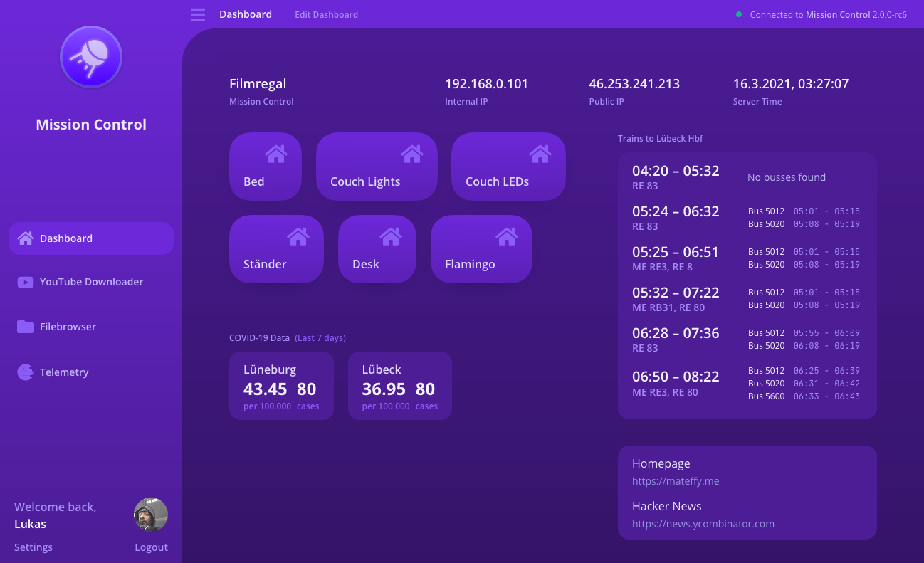Open the news.ycombinator.com link
This screenshot has width=924, height=563.
703,524
